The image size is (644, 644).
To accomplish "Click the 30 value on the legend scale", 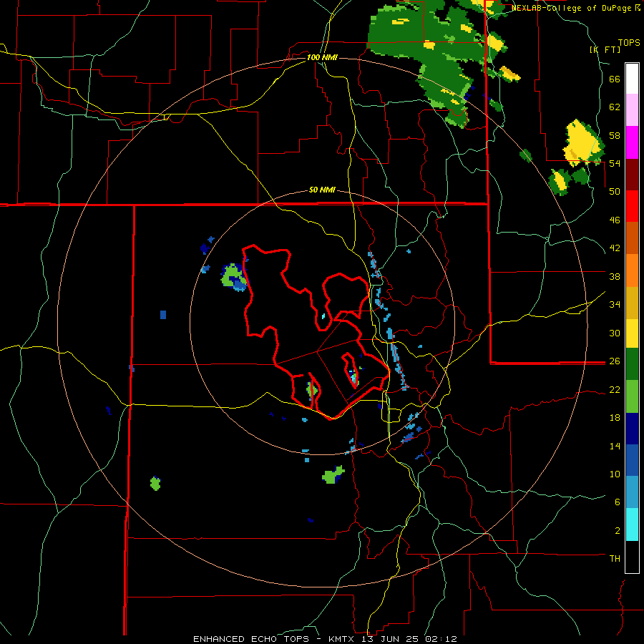I will (615, 333).
